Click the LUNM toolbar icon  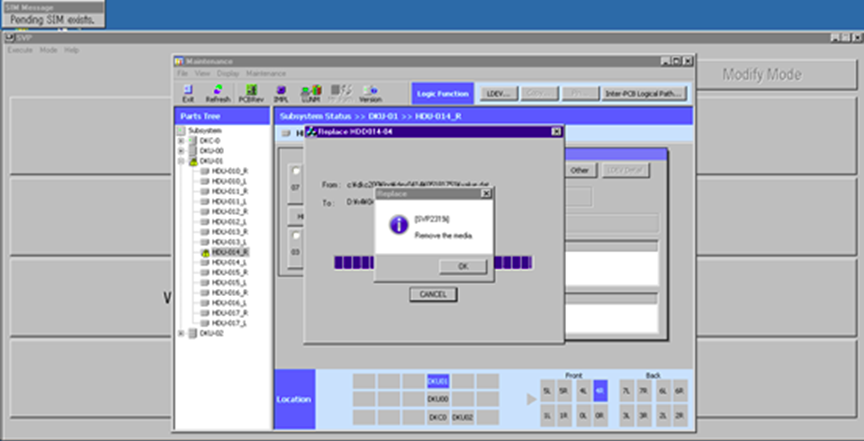[x=310, y=91]
